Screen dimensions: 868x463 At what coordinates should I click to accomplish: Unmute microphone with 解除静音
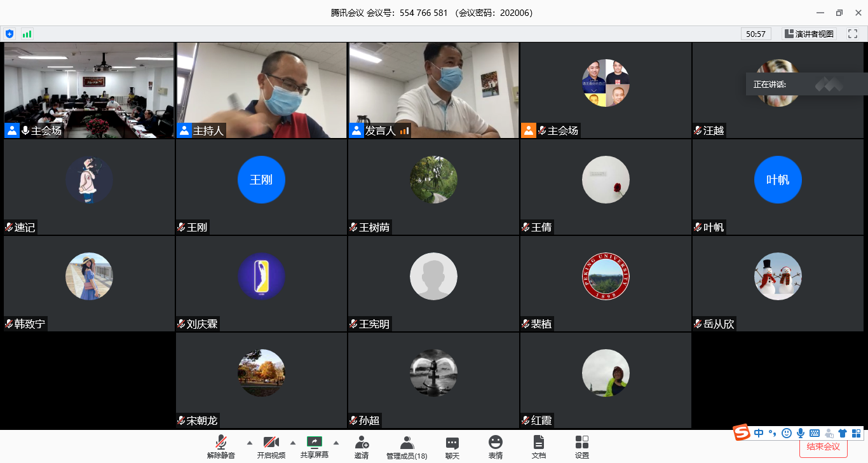(x=221, y=446)
